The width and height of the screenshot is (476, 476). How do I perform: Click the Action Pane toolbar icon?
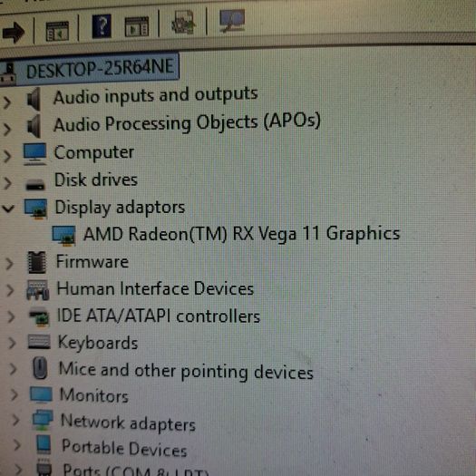pyautogui.click(x=137, y=26)
